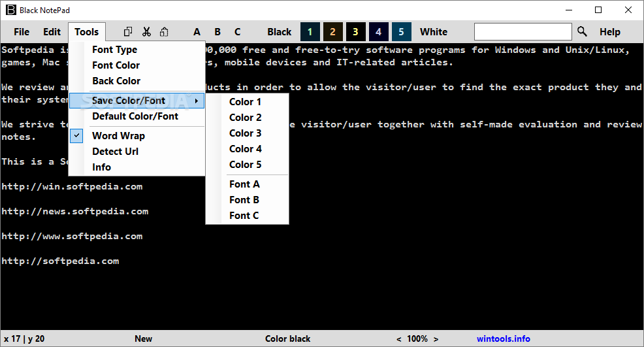Click the http://softpedia.com line
The width and height of the screenshot is (644, 347).
60,261
